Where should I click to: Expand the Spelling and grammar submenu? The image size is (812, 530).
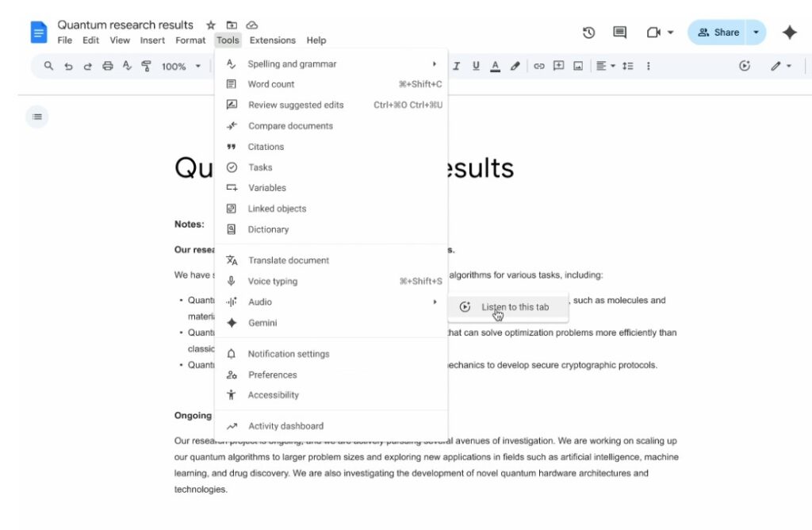331,63
